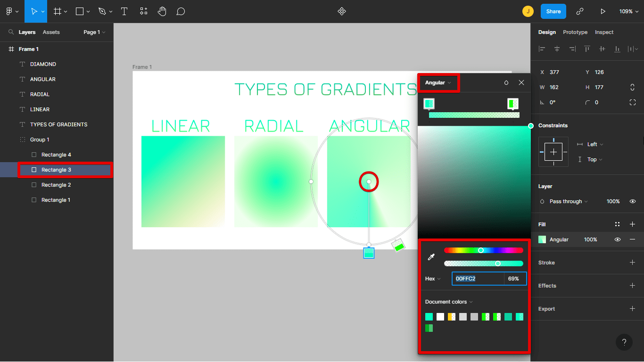Activate the Comment tool
This screenshot has width=644, height=362.
181,11
